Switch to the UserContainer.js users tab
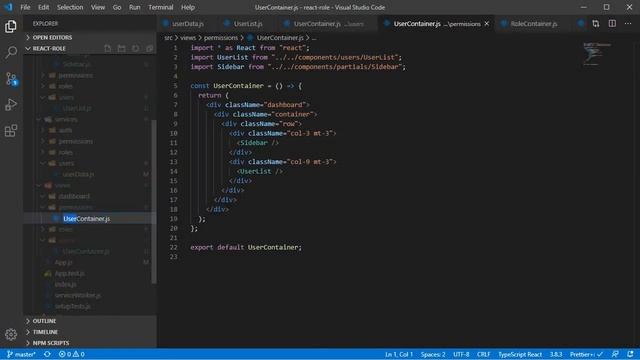Screen dimensions: 640x360 coord(329,24)
